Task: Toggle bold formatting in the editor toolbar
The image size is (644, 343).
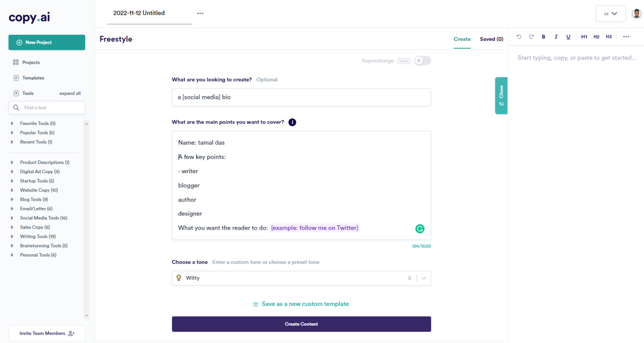Action: 543,37
